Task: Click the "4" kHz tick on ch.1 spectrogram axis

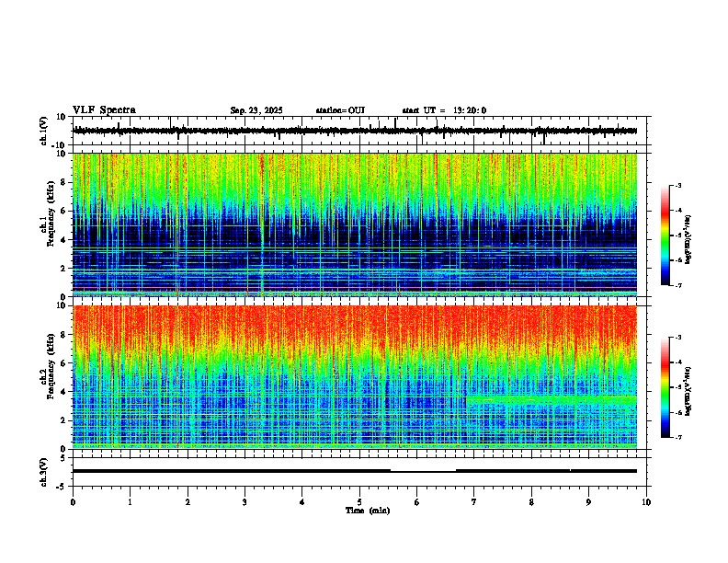Action: (x=64, y=240)
